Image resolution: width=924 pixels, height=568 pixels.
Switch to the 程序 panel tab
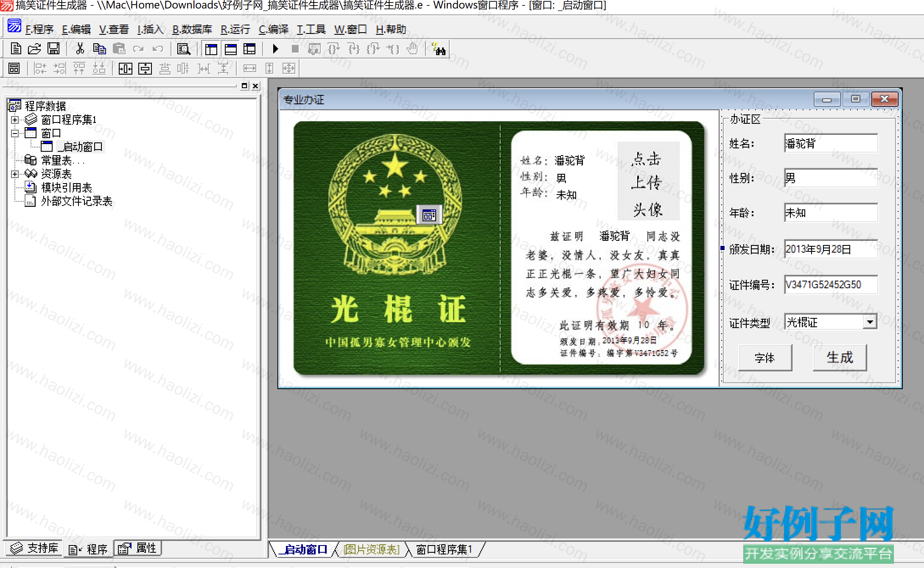coord(88,549)
